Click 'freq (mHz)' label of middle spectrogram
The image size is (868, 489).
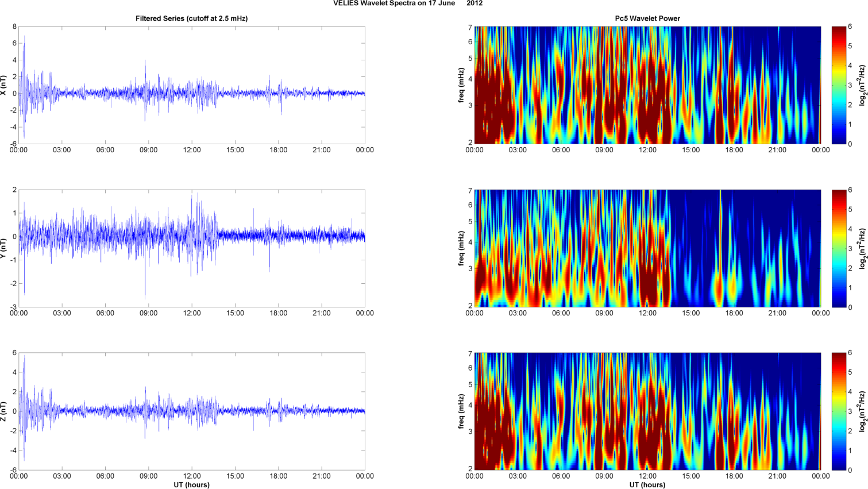click(x=461, y=248)
